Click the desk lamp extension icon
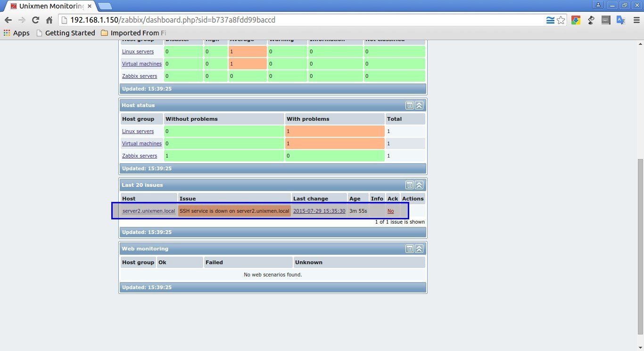 (591, 20)
